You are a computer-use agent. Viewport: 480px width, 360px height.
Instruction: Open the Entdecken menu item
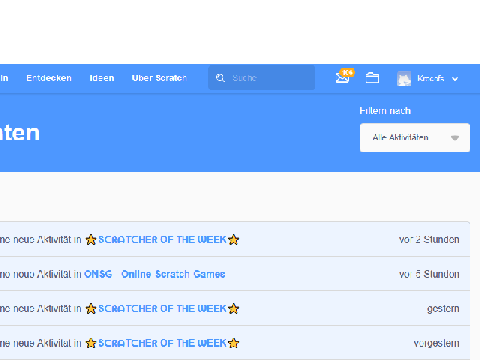49,78
